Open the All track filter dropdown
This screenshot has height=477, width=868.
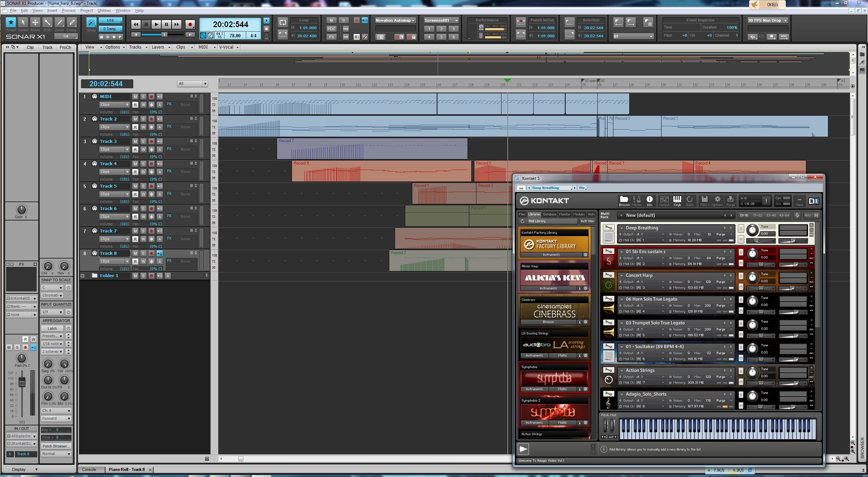pos(192,83)
